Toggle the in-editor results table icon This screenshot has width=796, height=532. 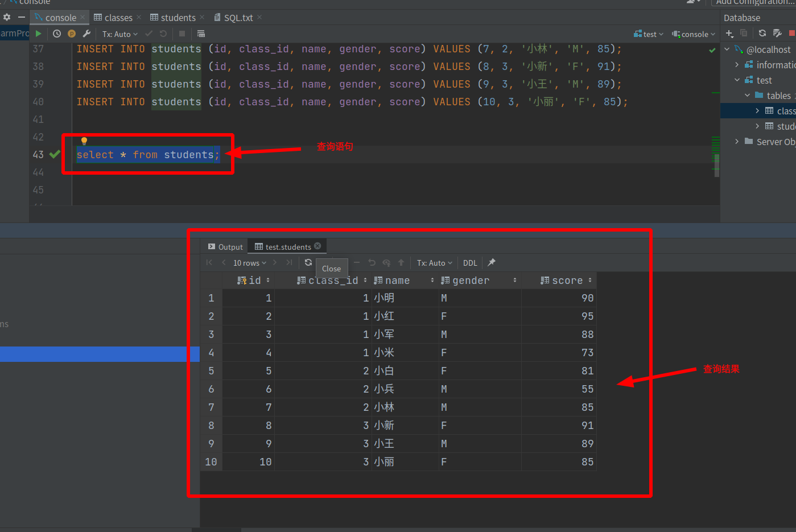click(x=201, y=34)
